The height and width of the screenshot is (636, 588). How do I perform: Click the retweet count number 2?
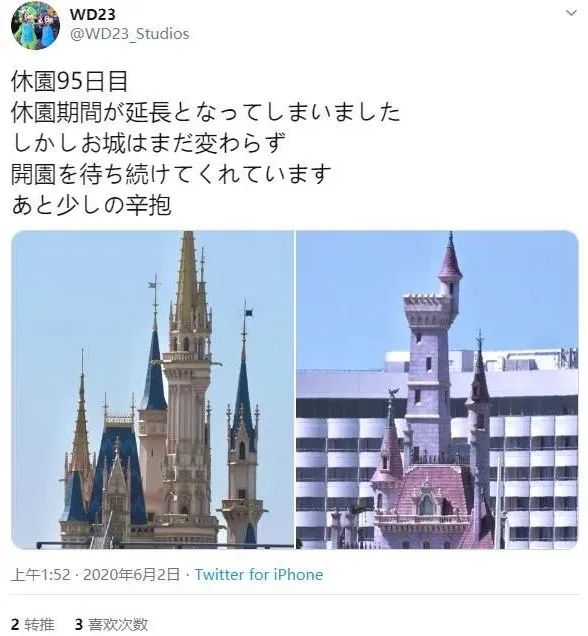click(x=15, y=624)
